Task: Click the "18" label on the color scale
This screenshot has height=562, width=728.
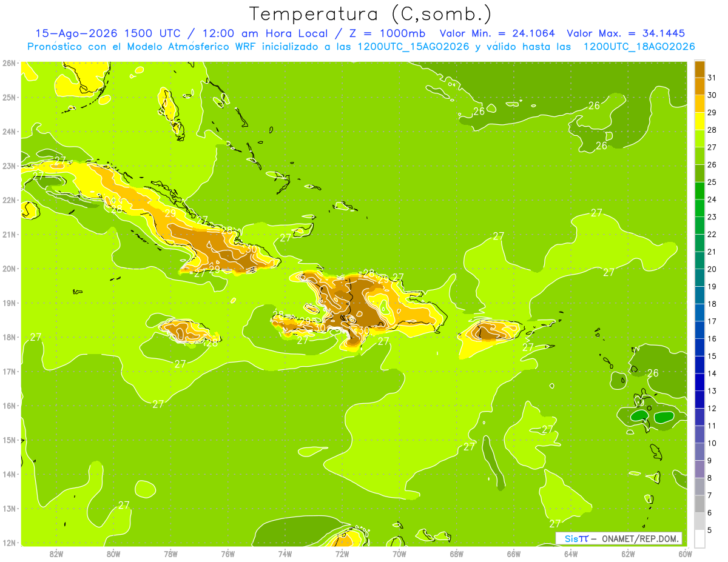Action: click(x=712, y=304)
